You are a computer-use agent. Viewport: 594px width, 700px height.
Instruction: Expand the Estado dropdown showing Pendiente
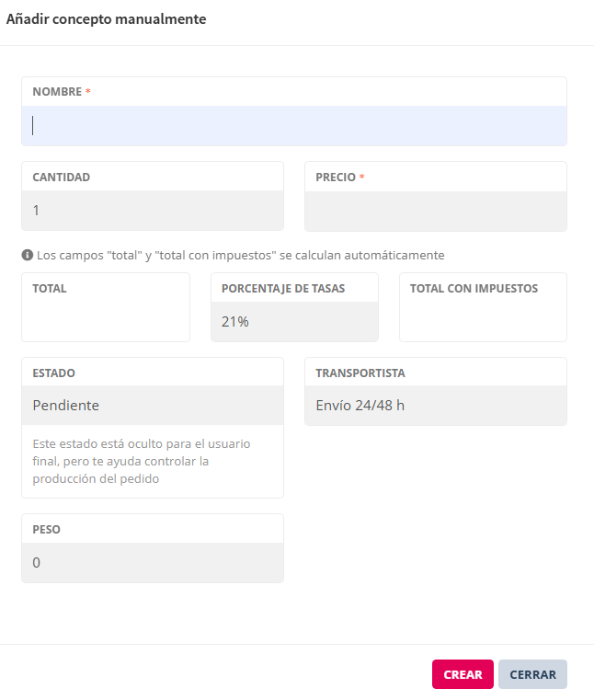click(153, 406)
